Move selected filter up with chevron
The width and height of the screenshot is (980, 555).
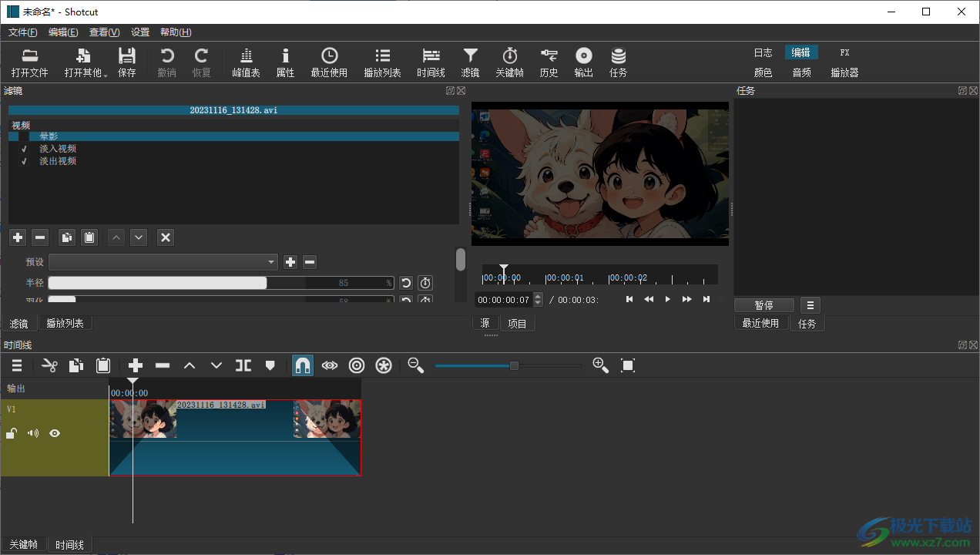pyautogui.click(x=116, y=237)
